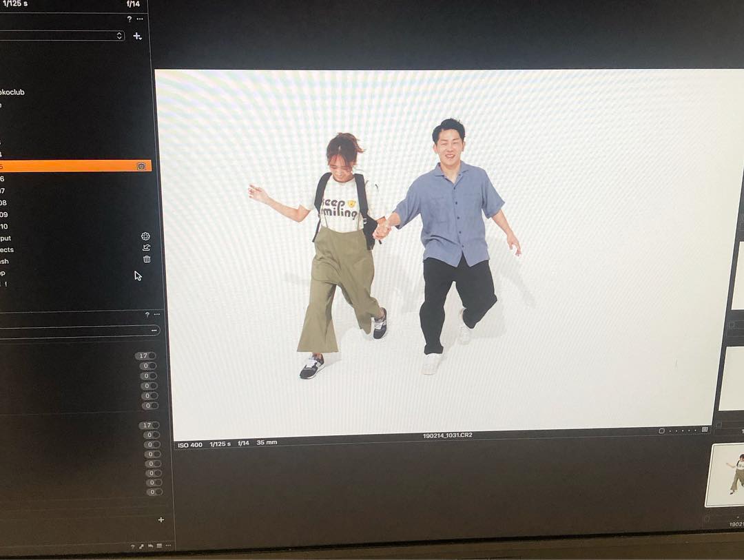Click the export arrow icon beside the selects folder
The height and width of the screenshot is (560, 744).
(146, 247)
